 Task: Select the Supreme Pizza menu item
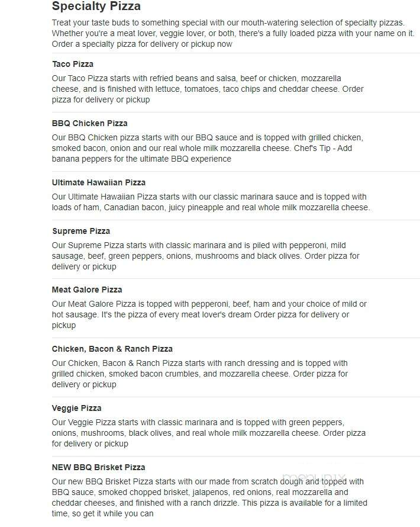click(81, 232)
